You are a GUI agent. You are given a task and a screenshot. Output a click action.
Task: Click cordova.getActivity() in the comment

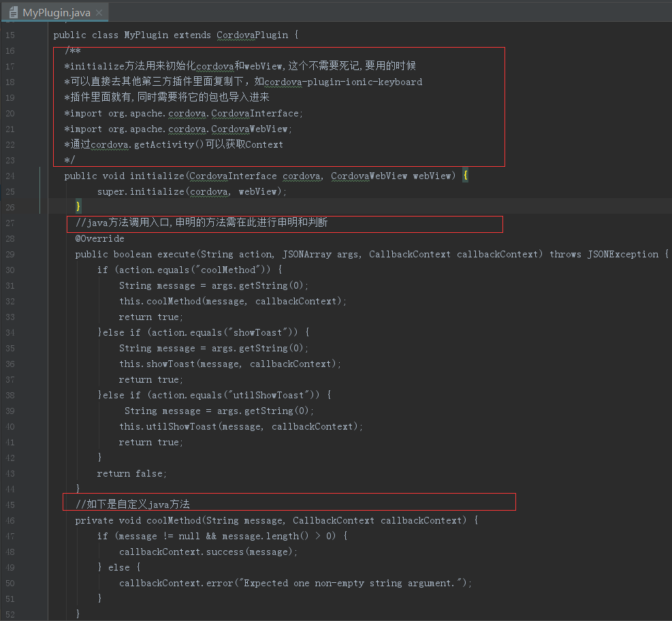click(x=148, y=144)
